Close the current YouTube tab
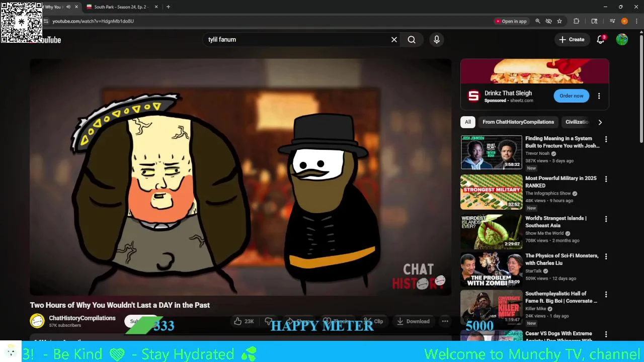The image size is (644, 362). (x=76, y=7)
